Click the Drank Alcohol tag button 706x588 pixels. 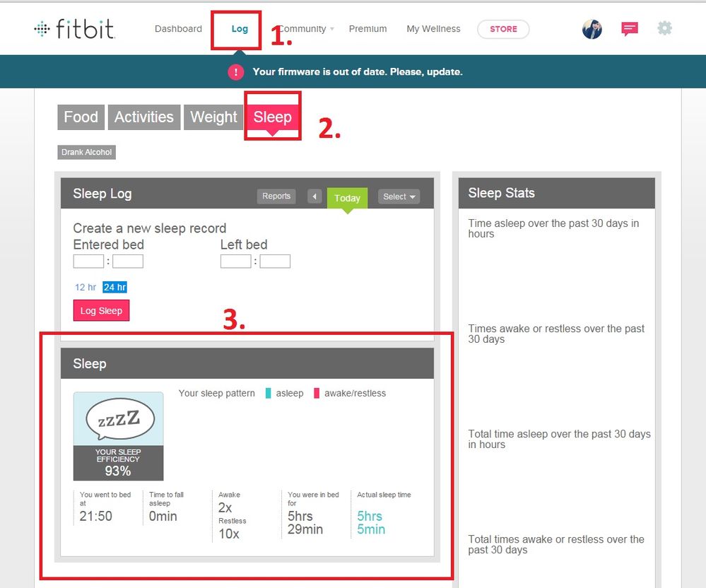(x=86, y=152)
